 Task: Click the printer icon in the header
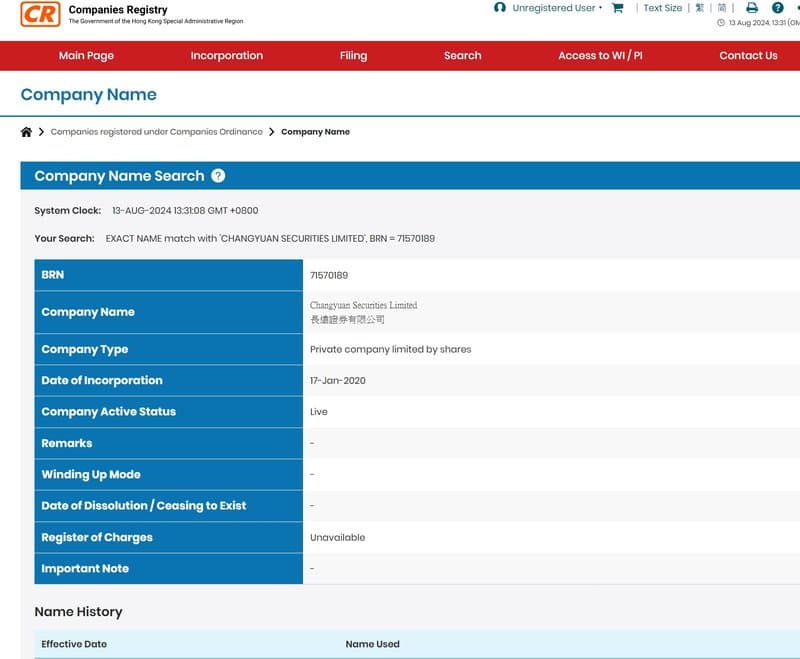752,8
